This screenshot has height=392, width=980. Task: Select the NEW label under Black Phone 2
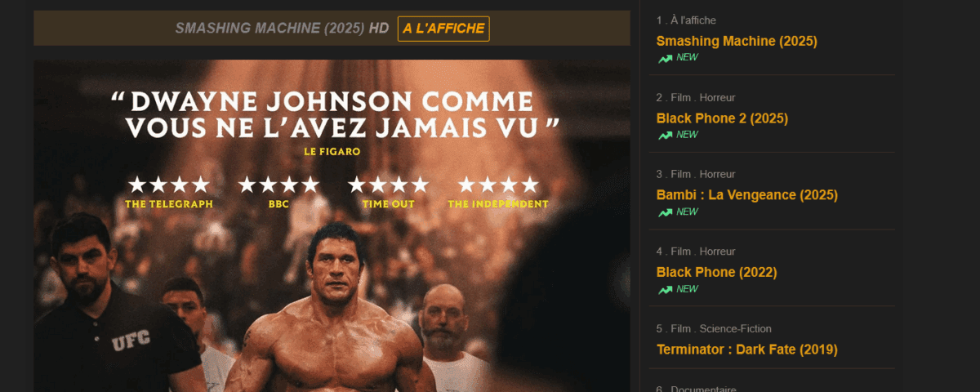tap(687, 135)
